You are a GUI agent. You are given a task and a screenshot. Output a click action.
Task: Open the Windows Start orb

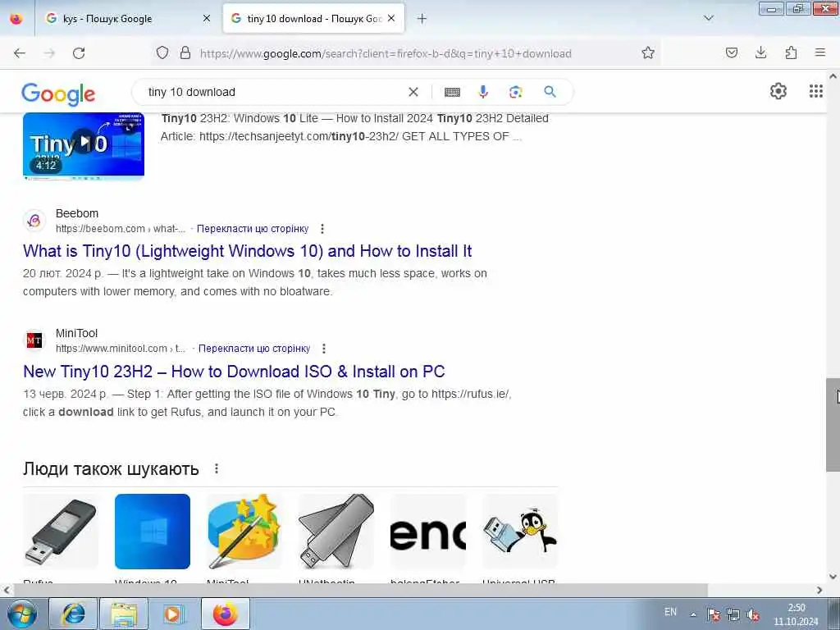(22, 614)
